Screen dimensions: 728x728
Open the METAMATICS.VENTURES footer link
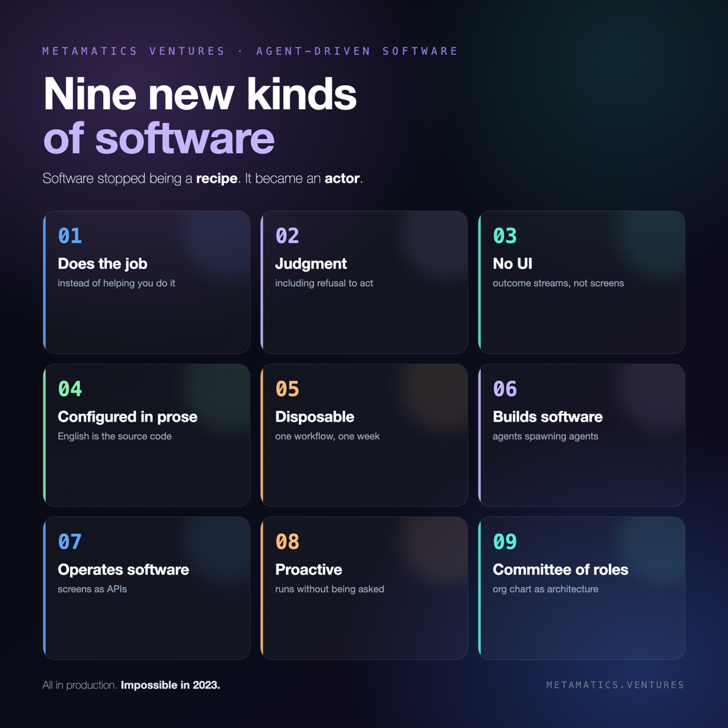[x=615, y=685]
